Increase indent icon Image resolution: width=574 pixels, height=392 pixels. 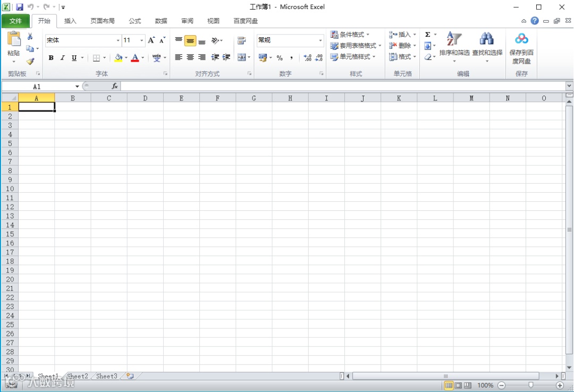tap(226, 57)
